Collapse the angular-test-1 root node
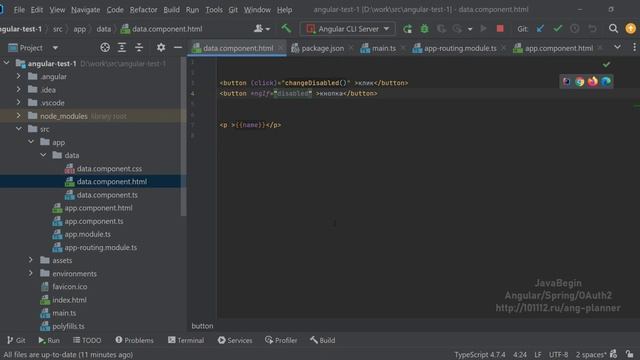 point(7,63)
